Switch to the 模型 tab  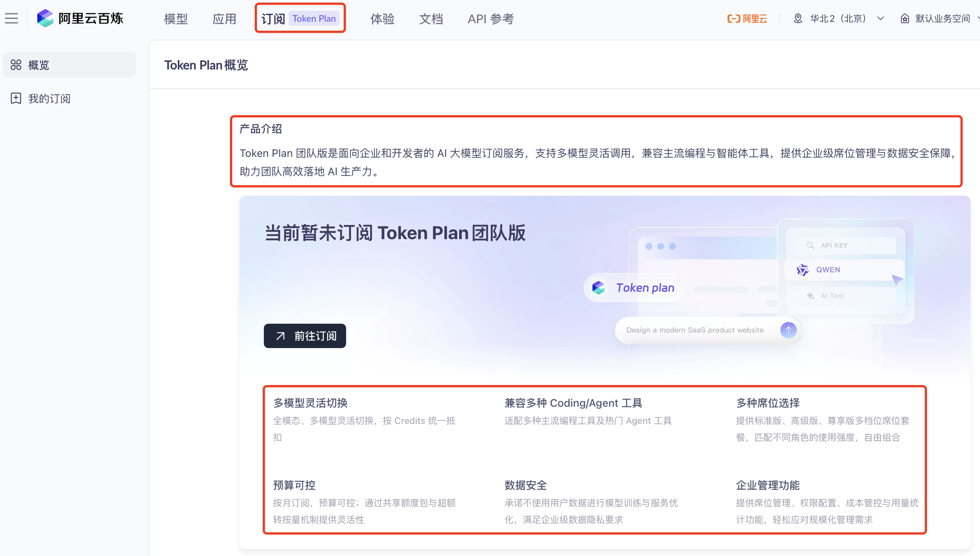click(x=175, y=18)
